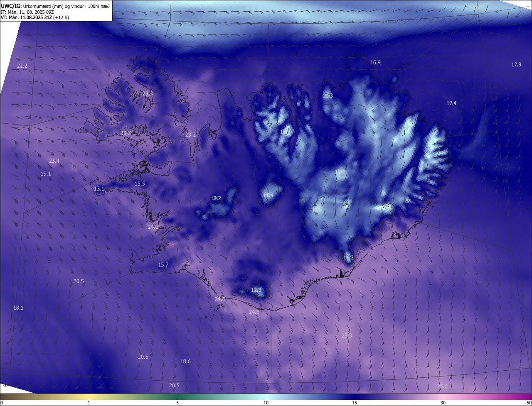
Task: Click the 19.1 value label
Action: (x=46, y=174)
